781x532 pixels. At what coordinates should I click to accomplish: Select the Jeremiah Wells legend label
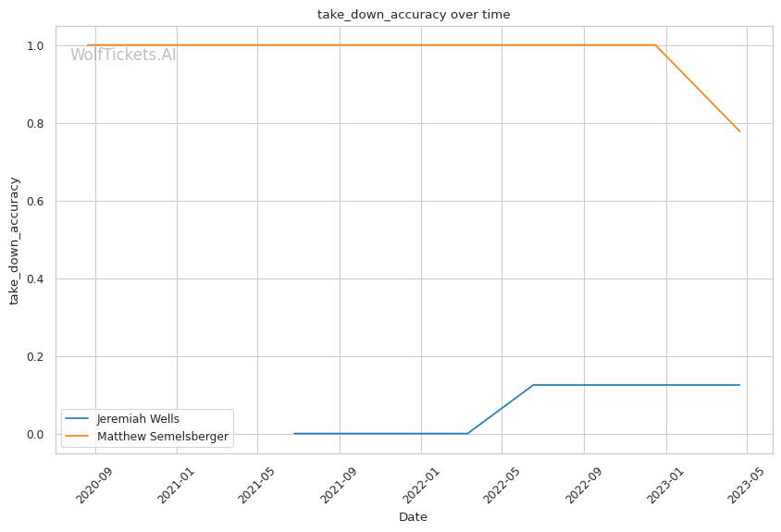(138, 419)
